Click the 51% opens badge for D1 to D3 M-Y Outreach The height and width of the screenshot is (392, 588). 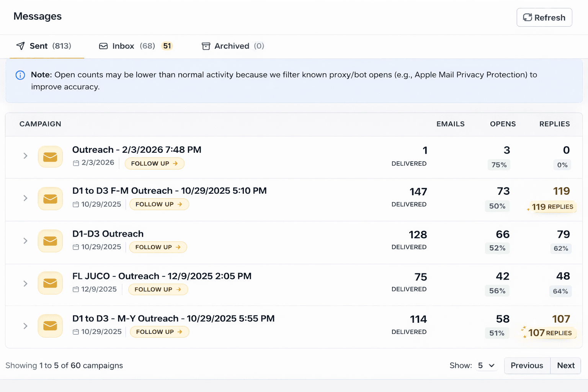pyautogui.click(x=497, y=333)
